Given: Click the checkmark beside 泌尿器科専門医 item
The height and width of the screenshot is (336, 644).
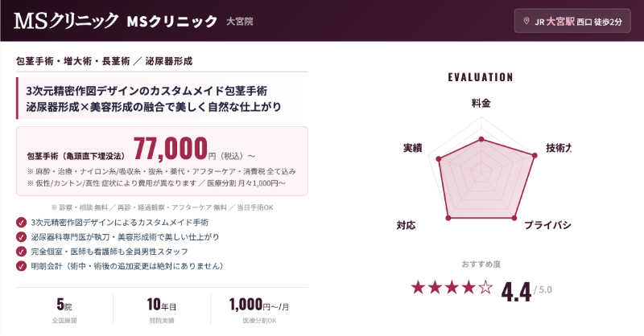Looking at the screenshot, I should coord(21,236).
